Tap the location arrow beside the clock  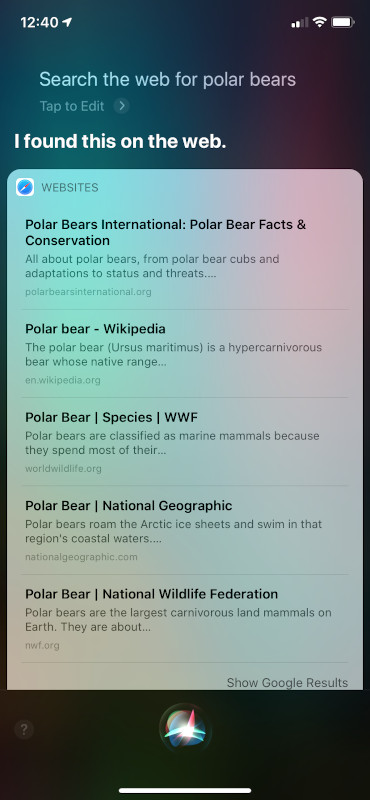pyautogui.click(x=67, y=22)
